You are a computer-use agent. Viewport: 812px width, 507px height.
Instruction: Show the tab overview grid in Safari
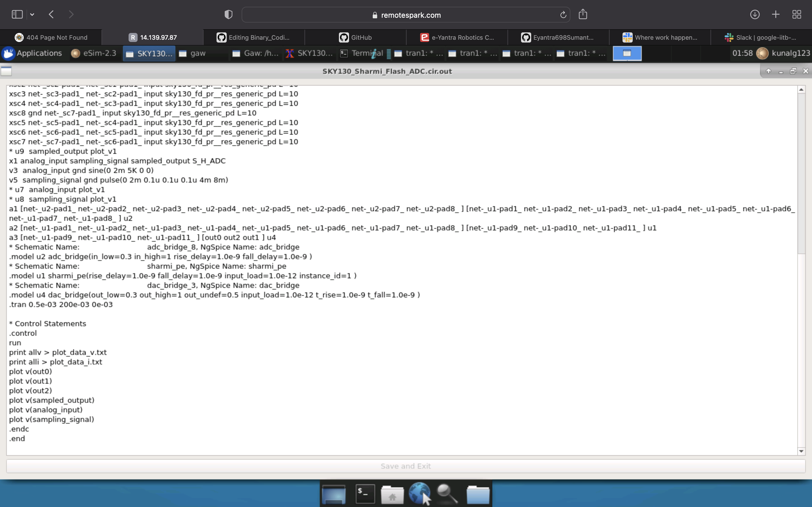(x=796, y=14)
